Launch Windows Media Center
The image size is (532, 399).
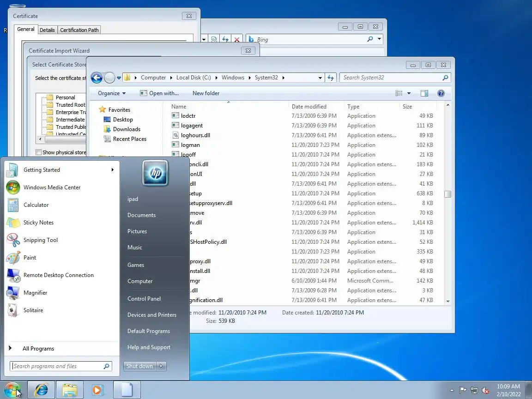(x=61, y=187)
